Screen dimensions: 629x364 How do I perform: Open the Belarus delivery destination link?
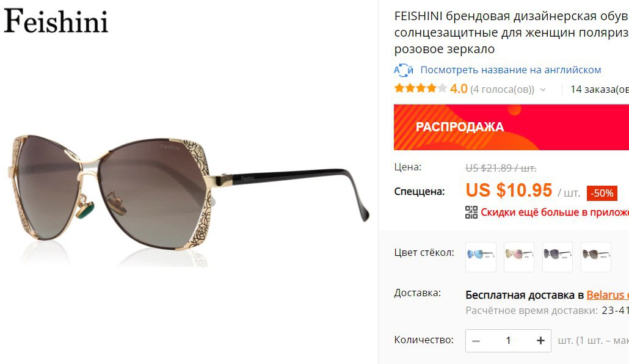click(605, 295)
